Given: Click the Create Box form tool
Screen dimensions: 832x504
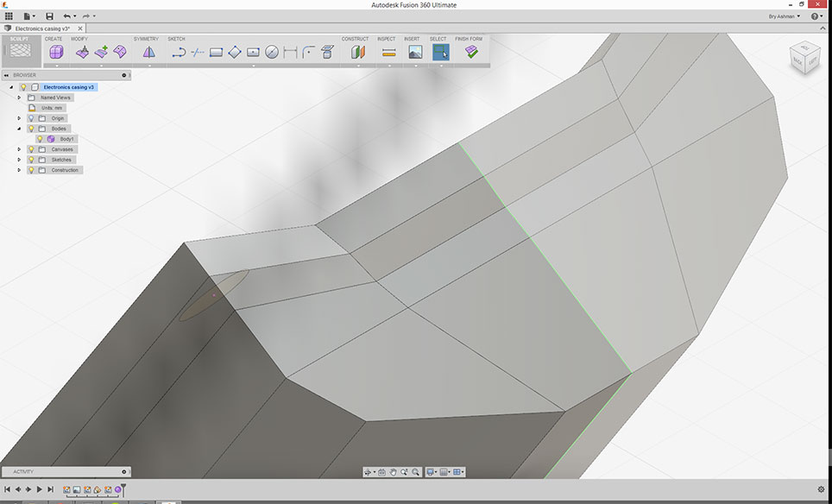Looking at the screenshot, I should point(56,52).
